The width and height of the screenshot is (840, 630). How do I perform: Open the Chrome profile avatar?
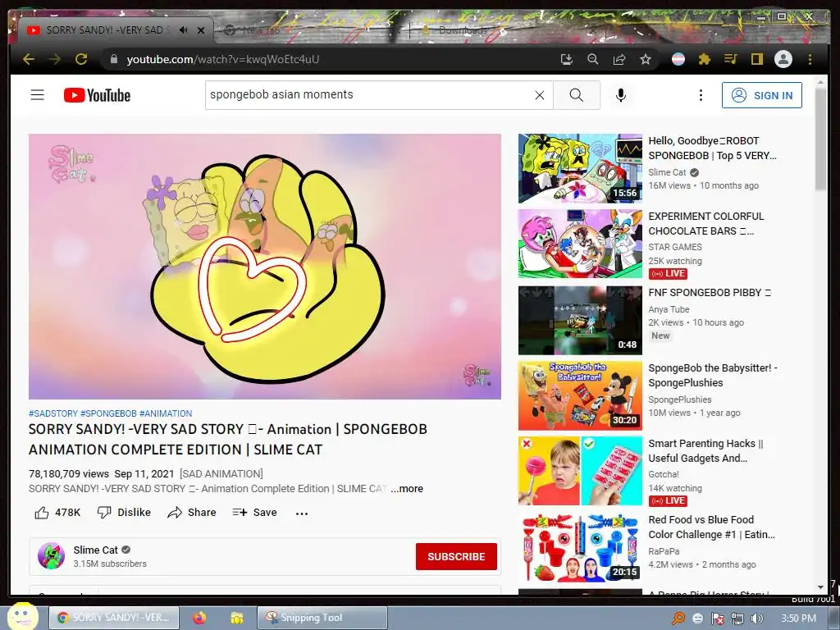783,59
